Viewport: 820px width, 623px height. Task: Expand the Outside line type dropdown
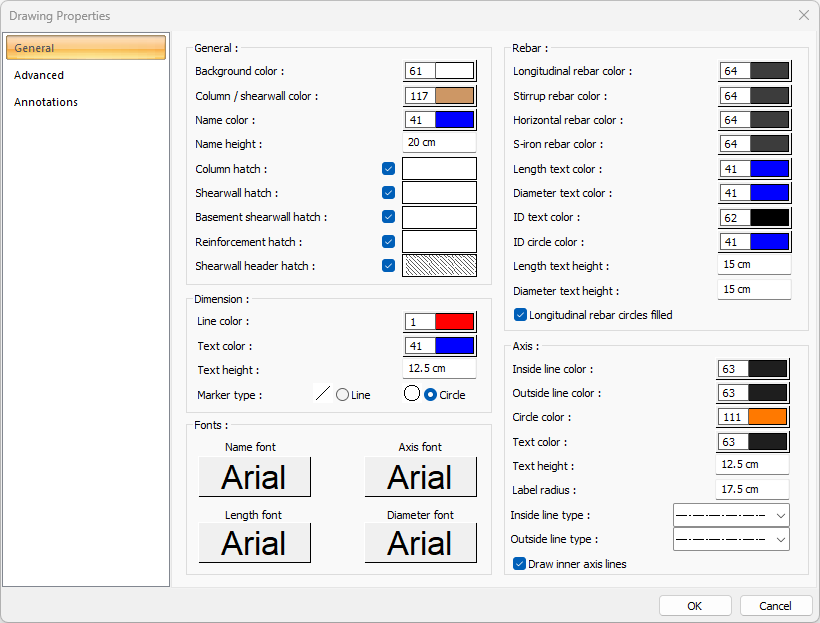pyautogui.click(x=731, y=539)
